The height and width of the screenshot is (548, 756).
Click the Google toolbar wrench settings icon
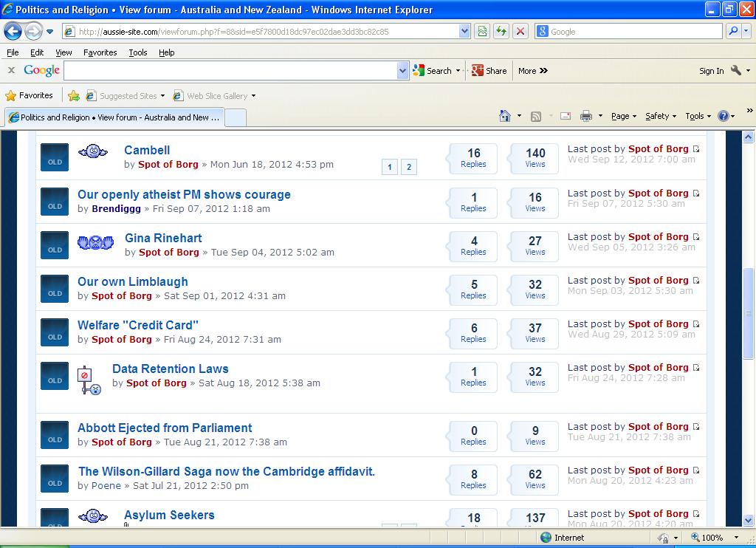click(x=736, y=71)
